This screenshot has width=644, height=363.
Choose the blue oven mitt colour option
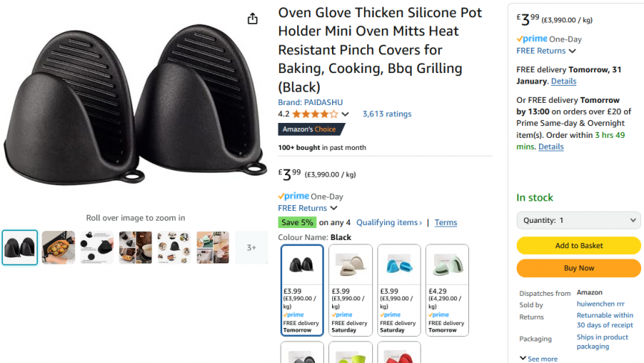tap(399, 290)
